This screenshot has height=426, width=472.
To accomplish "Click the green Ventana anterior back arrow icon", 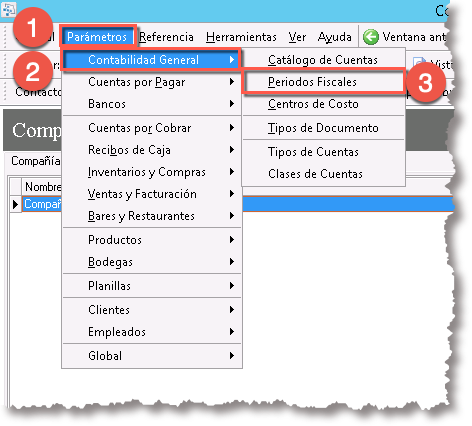I will click(x=371, y=37).
